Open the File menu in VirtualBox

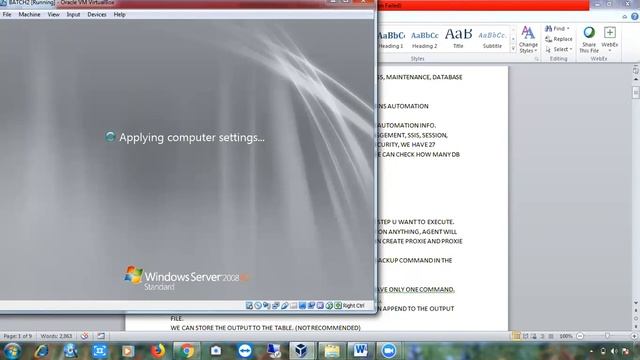pyautogui.click(x=7, y=14)
